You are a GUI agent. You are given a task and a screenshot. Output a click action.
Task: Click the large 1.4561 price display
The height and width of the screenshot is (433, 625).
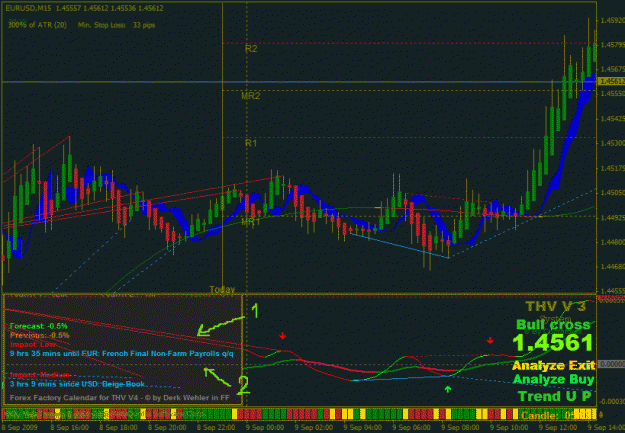click(552, 343)
